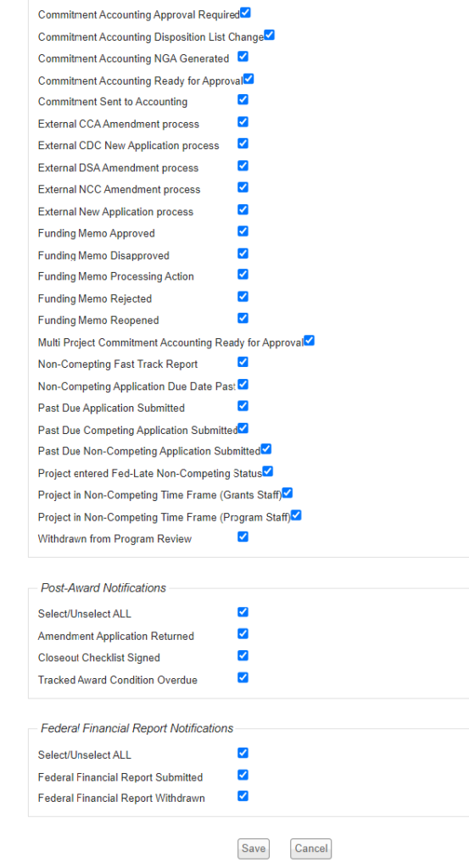Click the Save button
Viewport: 469px width, 868px height.
[x=254, y=849]
